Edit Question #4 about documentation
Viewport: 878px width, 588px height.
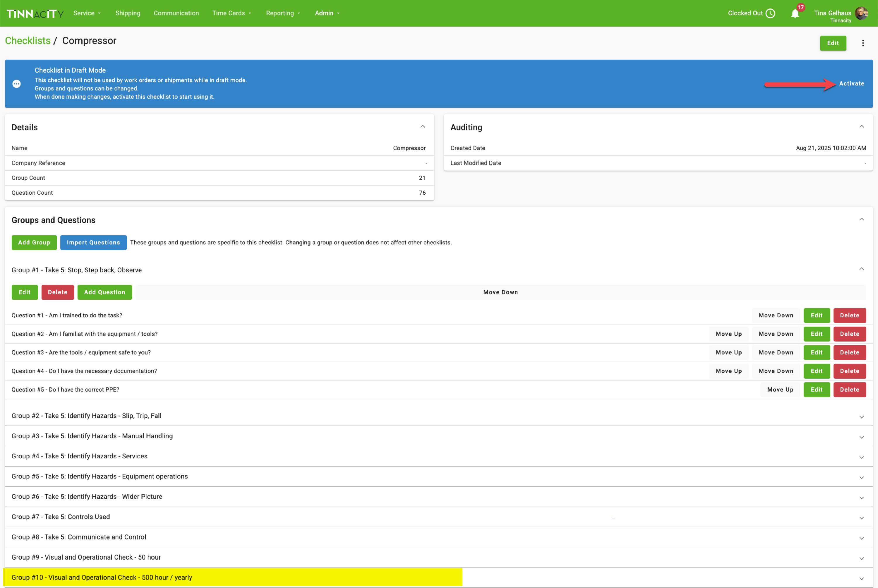(817, 371)
